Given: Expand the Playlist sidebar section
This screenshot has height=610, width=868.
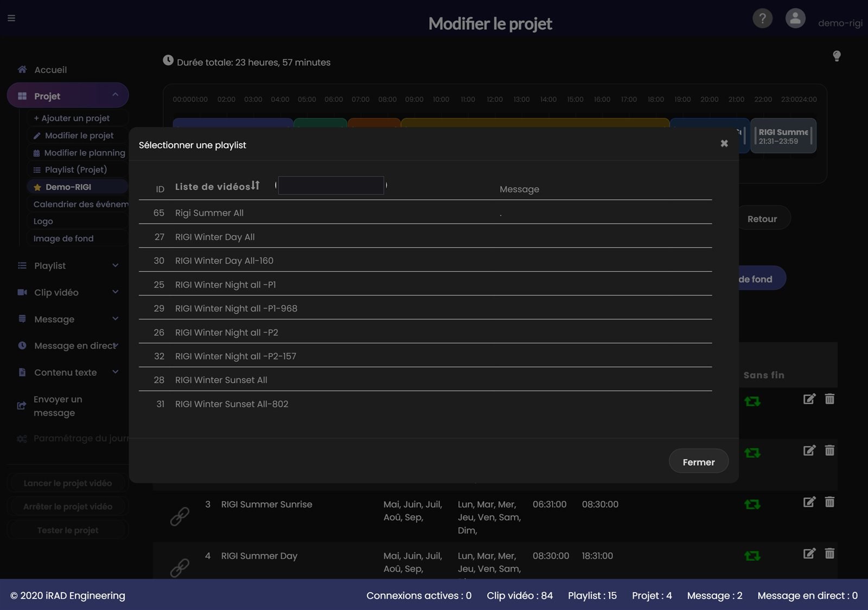Looking at the screenshot, I should [x=68, y=266].
